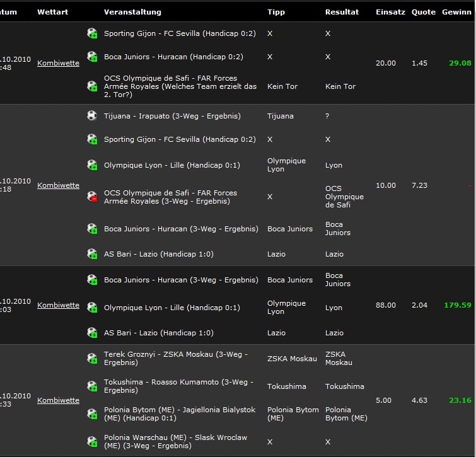Click the 'Kein Tor' entry in the Resultat column

click(x=340, y=86)
